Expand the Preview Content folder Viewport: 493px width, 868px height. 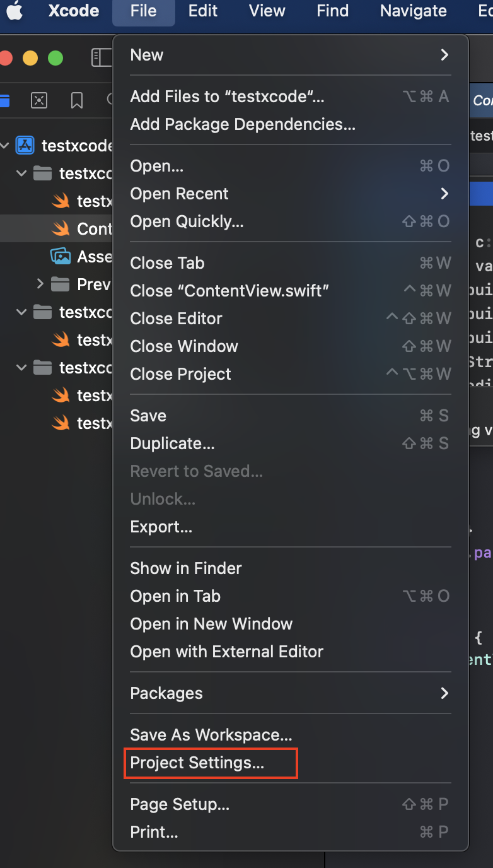pyautogui.click(x=40, y=284)
